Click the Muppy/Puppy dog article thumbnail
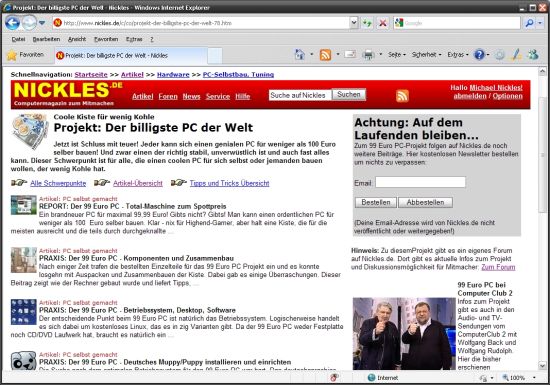This screenshot has width=550, height=385. pyautogui.click(x=24, y=360)
